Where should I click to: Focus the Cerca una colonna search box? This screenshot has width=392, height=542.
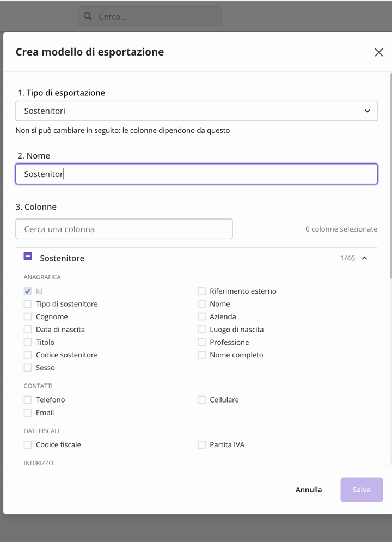(x=124, y=229)
